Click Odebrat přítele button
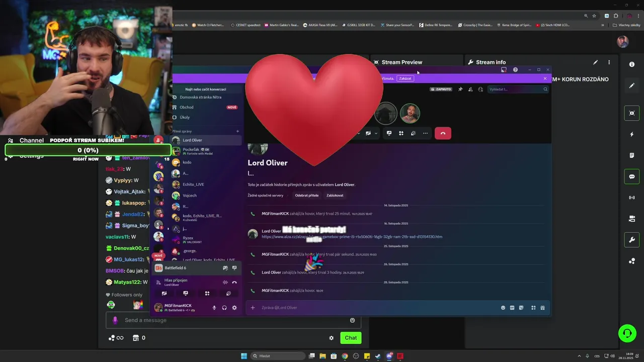The width and height of the screenshot is (644, 362). [x=307, y=195]
